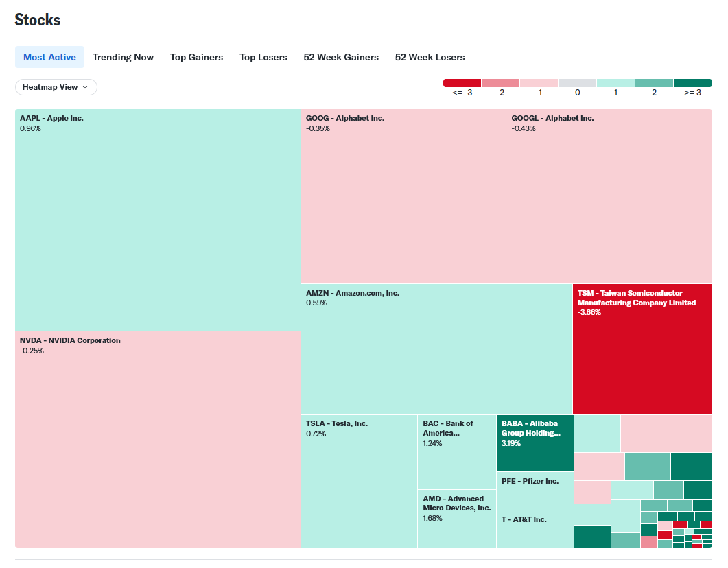Image resolution: width=728 pixels, height=568 pixels.
Task: Click the gray 0 legend swatch
Action: coord(577,83)
